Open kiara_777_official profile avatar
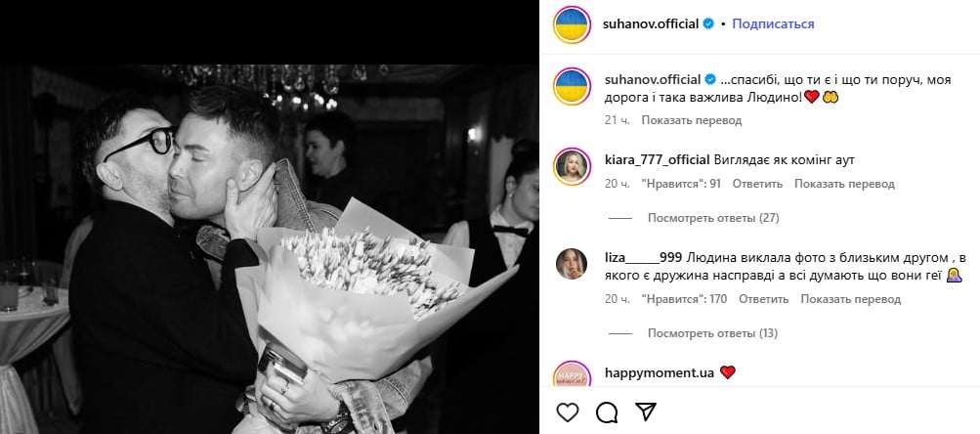 point(572,166)
